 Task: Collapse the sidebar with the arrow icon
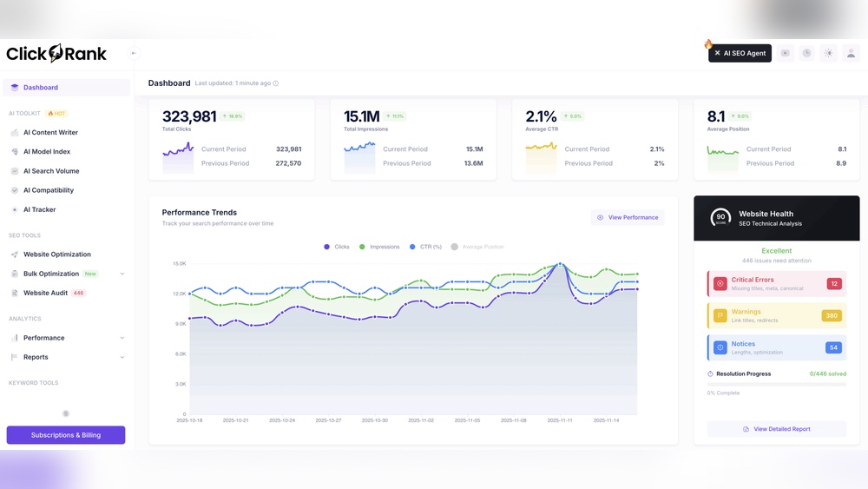[134, 53]
